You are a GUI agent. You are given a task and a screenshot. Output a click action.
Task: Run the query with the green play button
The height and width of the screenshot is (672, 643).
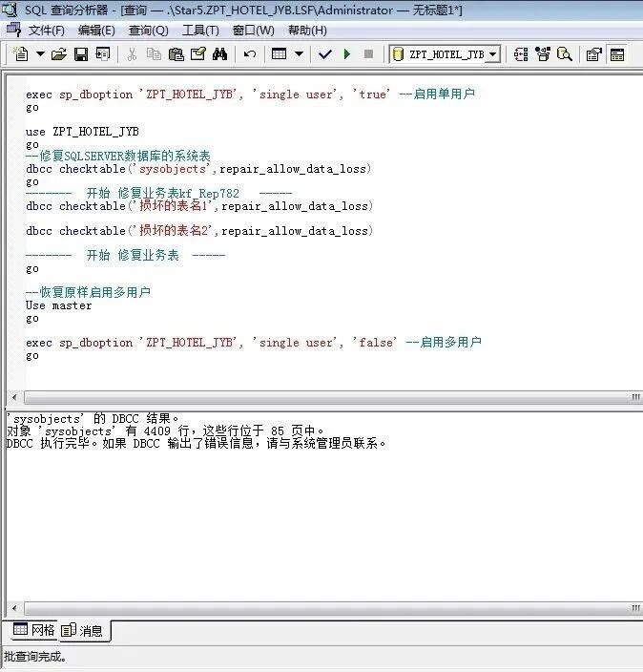click(347, 54)
